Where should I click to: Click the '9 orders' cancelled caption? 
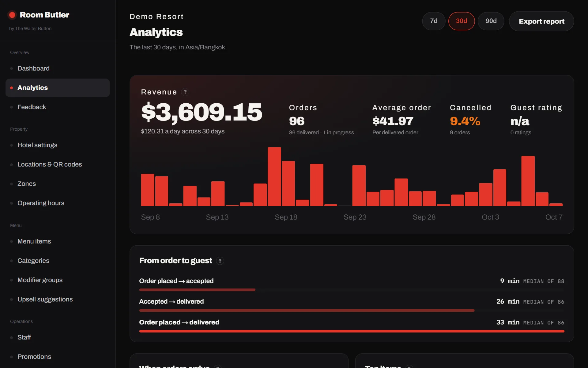coord(460,132)
